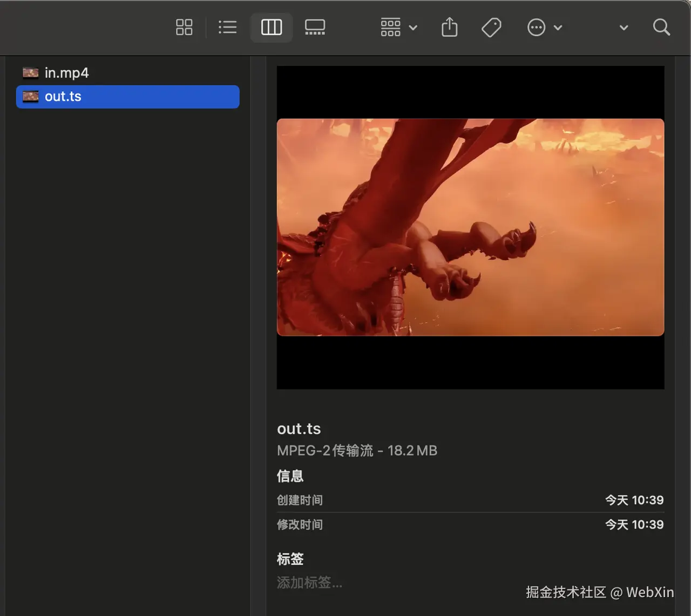Expand the action menu chevron

[x=558, y=28]
